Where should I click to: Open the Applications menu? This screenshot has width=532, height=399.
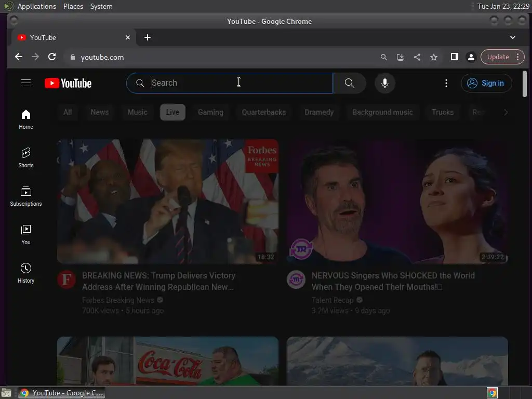pyautogui.click(x=37, y=6)
